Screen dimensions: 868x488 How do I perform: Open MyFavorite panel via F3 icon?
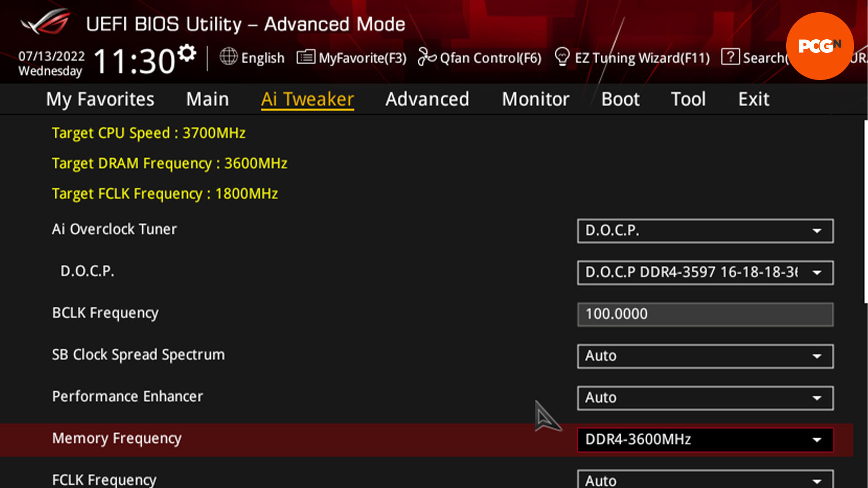tap(351, 58)
